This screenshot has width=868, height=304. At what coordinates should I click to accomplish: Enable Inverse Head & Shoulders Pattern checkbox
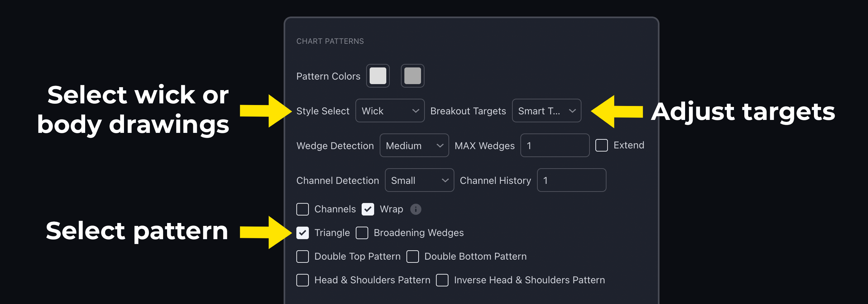point(442,280)
